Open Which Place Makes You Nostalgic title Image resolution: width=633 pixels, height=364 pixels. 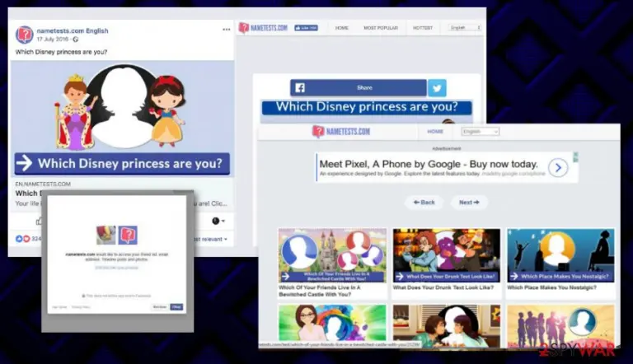point(551,287)
